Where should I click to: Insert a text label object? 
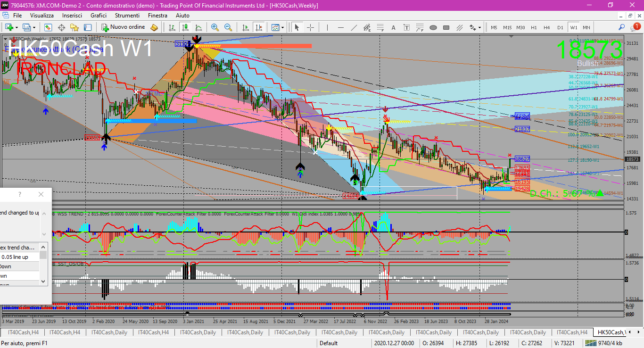[407, 27]
